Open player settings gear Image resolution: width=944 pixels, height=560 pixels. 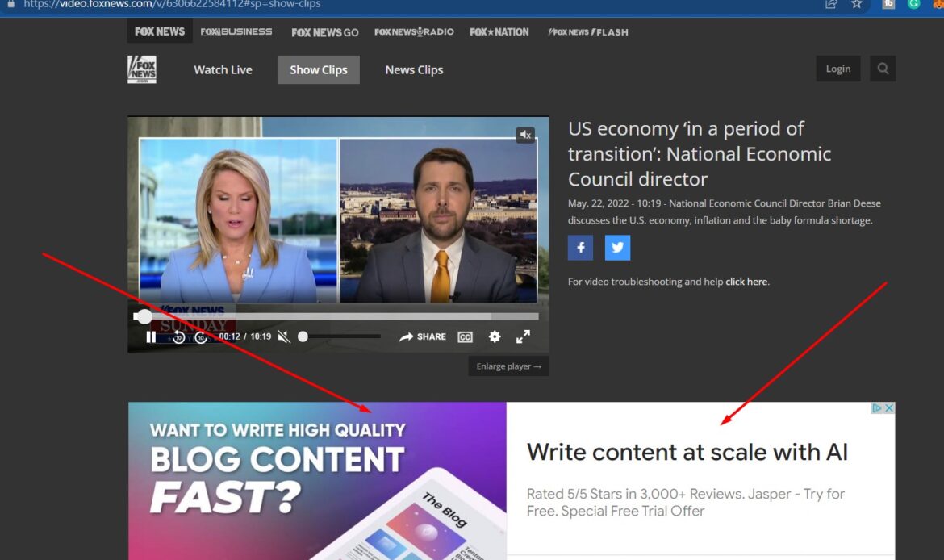point(495,336)
